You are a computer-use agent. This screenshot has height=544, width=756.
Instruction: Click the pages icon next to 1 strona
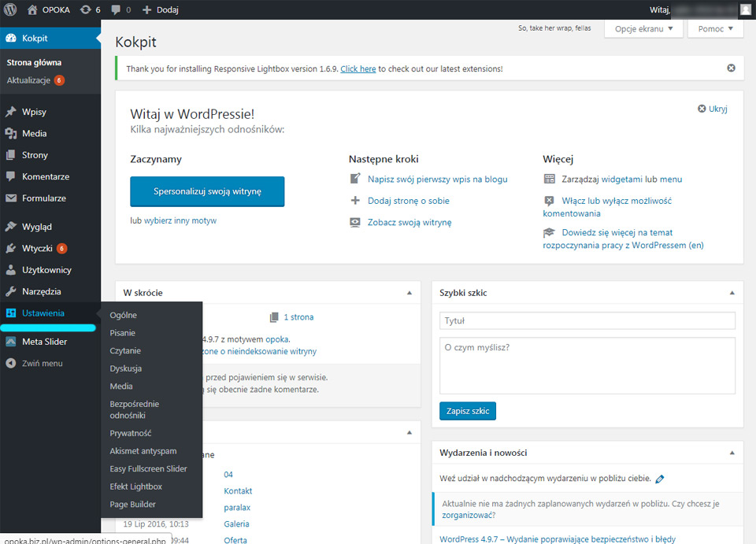tap(274, 317)
